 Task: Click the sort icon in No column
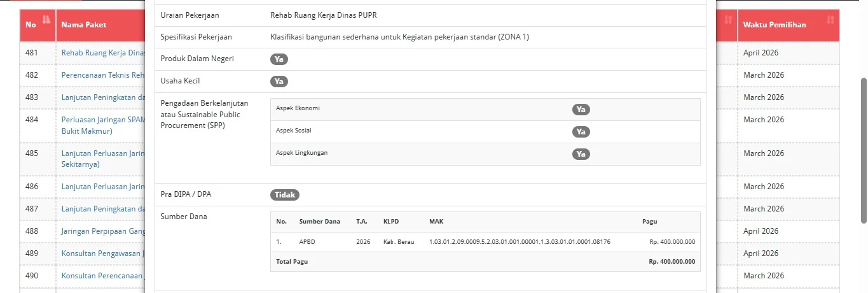coord(46,20)
